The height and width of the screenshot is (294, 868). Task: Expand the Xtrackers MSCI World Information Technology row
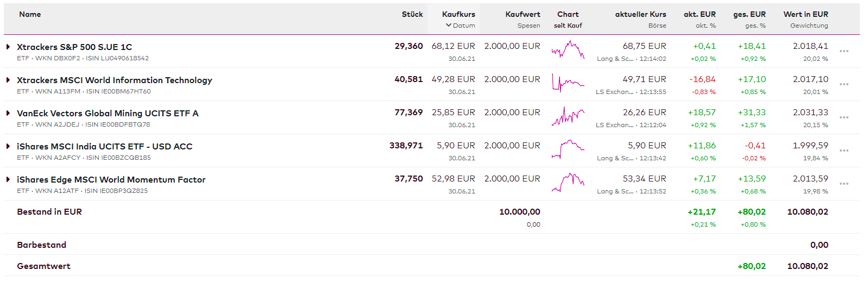coord(8,80)
